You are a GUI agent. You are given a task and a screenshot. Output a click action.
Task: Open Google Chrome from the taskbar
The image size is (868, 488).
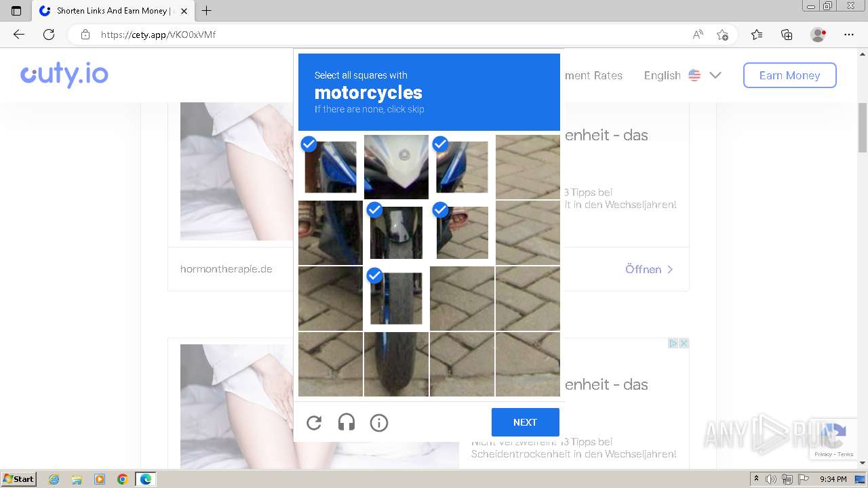[x=123, y=479]
